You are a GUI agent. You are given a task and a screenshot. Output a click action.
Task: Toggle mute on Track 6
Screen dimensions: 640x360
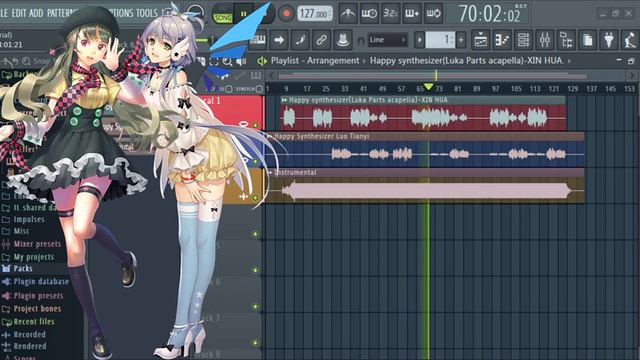(255, 307)
